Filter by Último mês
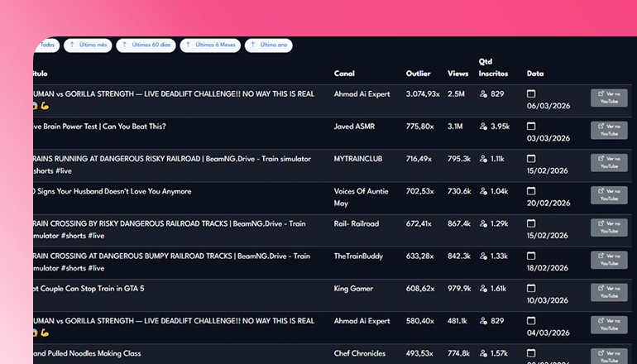Screen dimensions: 637x364 (88, 45)
